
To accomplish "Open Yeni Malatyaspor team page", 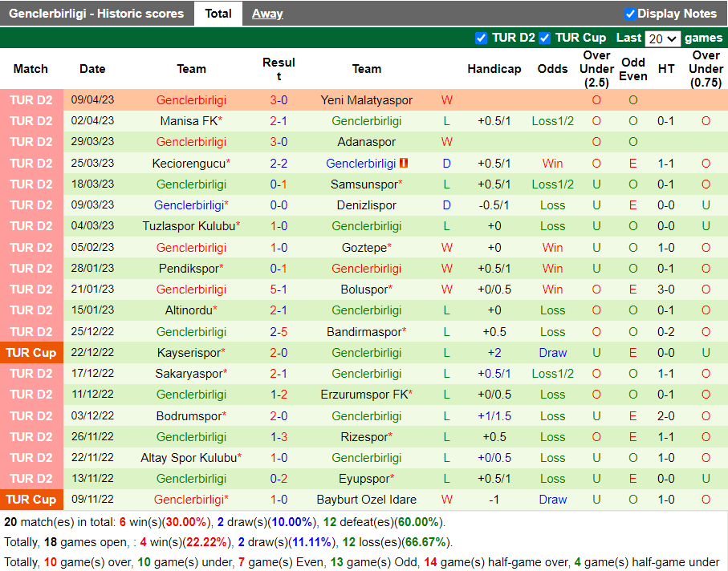I will 367,100.
